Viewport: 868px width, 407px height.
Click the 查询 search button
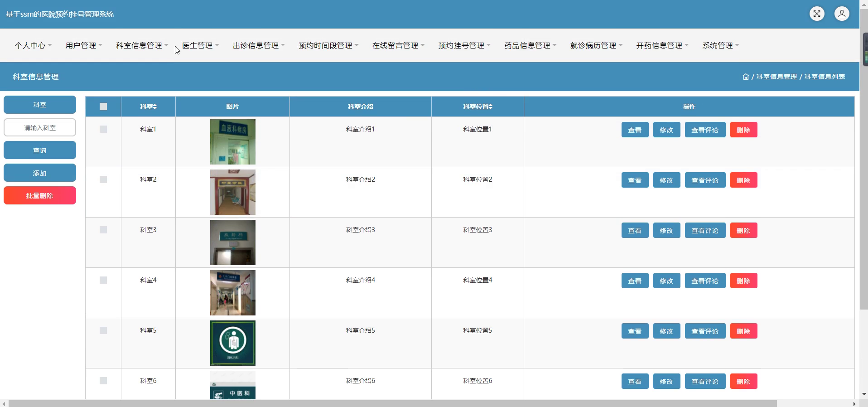(x=40, y=150)
